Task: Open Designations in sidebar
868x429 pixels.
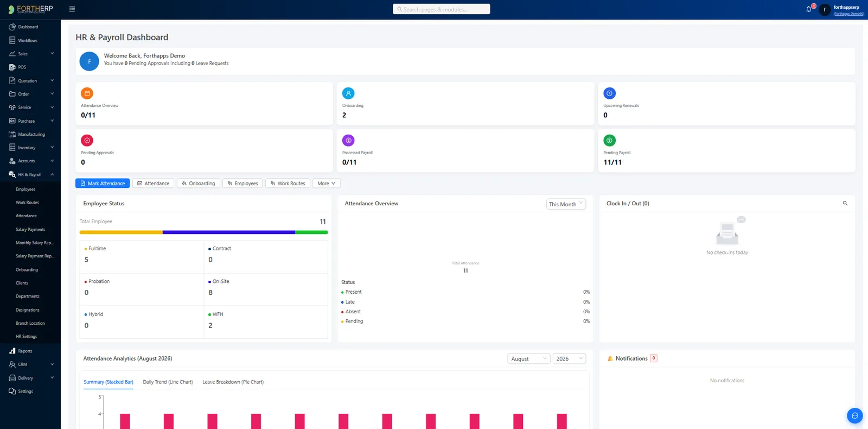Action: pyautogui.click(x=28, y=310)
